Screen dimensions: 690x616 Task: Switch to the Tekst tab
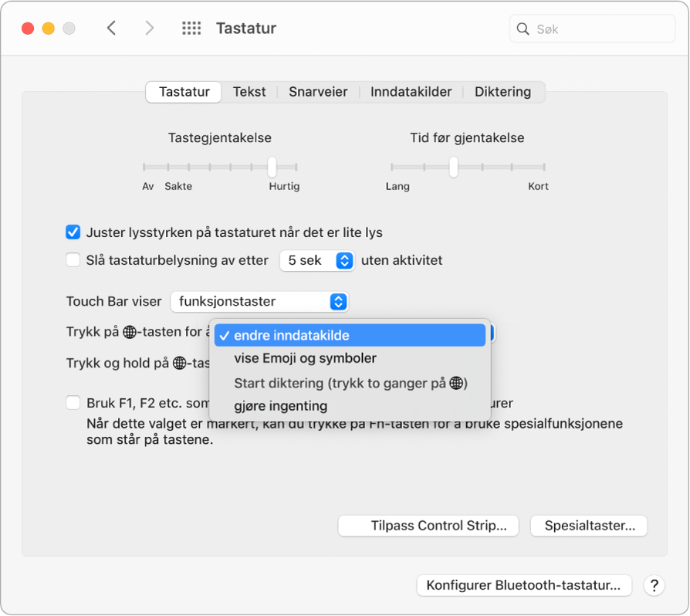(x=249, y=91)
